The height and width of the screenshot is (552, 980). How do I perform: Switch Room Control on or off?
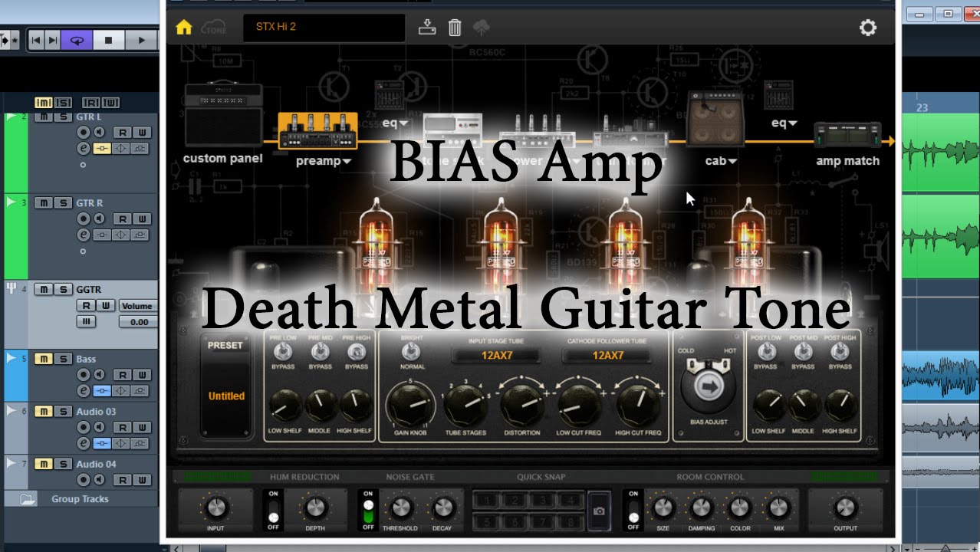tap(633, 511)
